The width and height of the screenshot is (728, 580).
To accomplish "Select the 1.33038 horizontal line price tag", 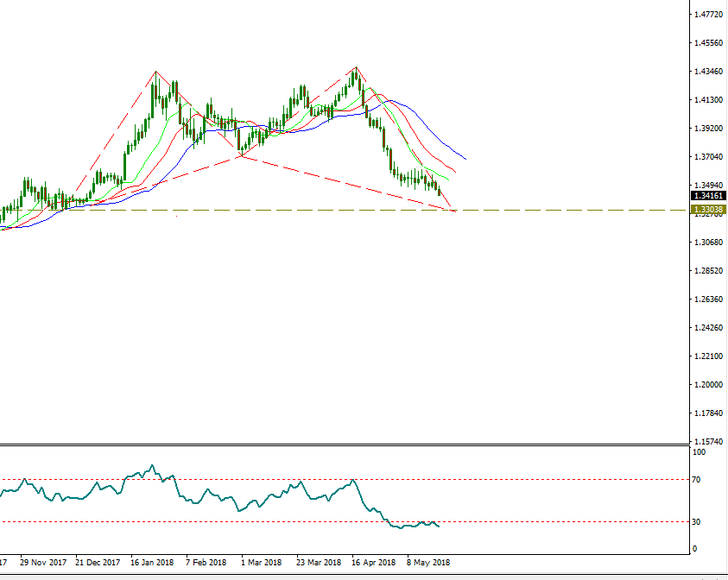I will click(x=707, y=210).
